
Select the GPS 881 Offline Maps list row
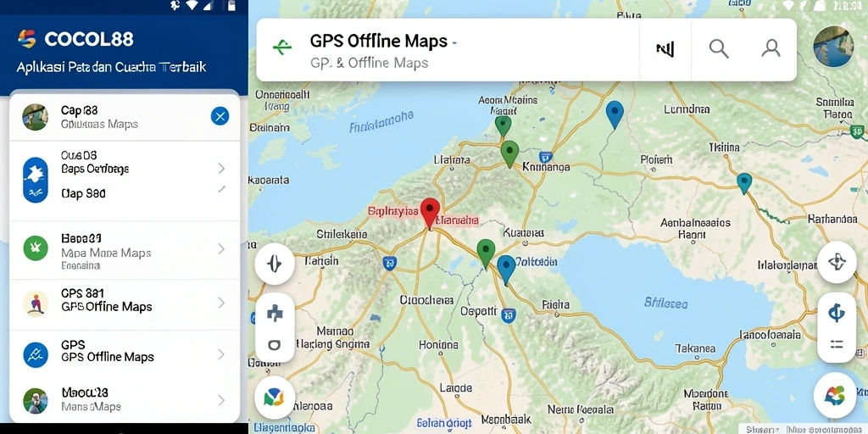click(125, 303)
